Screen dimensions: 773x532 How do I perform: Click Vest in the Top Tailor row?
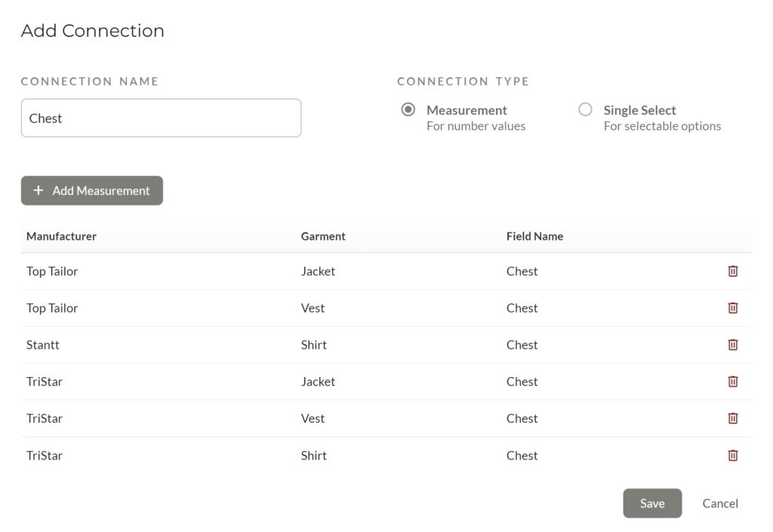(313, 309)
